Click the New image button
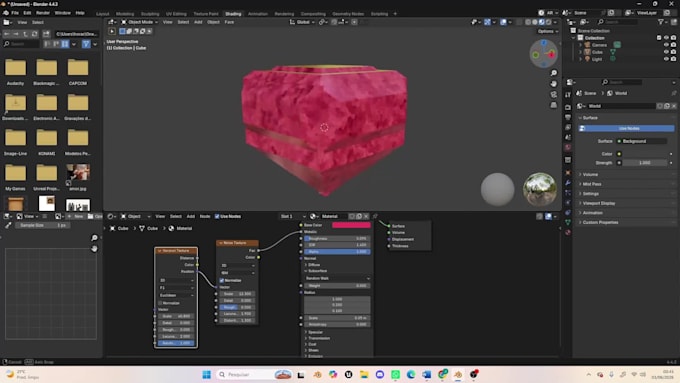Screen dimensions: 680x383 pos(75,216)
